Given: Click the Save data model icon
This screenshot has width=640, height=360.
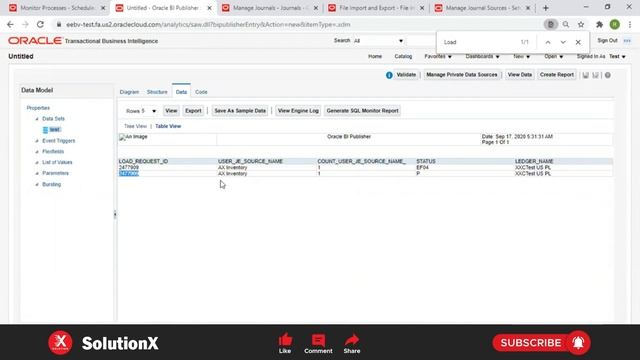Looking at the screenshot, I should point(585,75).
